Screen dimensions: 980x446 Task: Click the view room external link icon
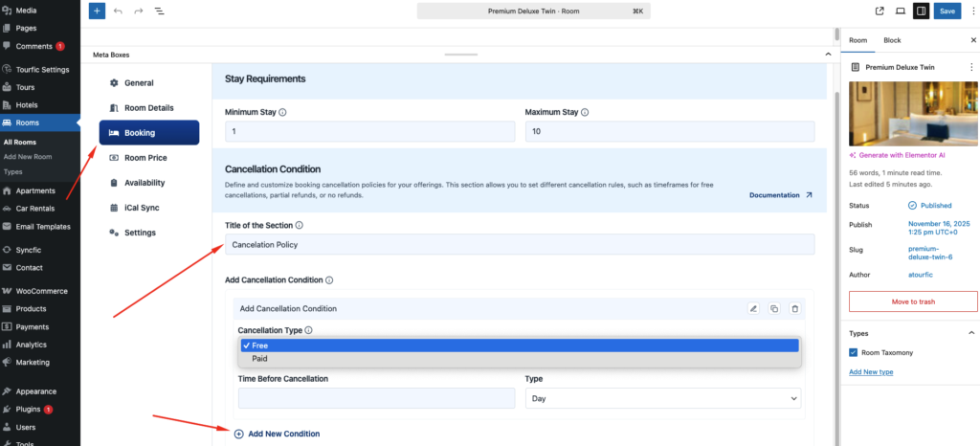(880, 11)
